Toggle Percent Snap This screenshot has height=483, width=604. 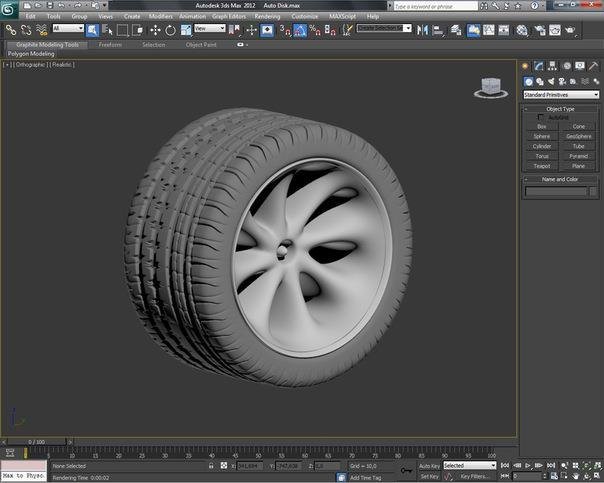(315, 30)
